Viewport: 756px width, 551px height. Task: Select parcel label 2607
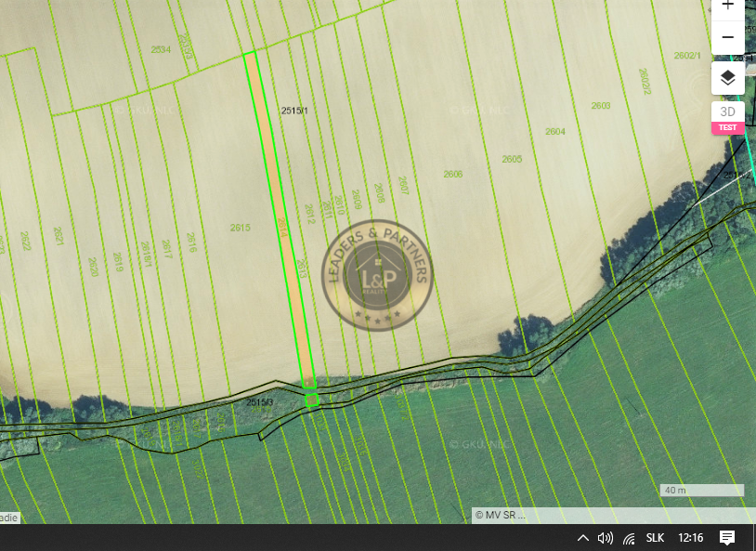pos(403,185)
